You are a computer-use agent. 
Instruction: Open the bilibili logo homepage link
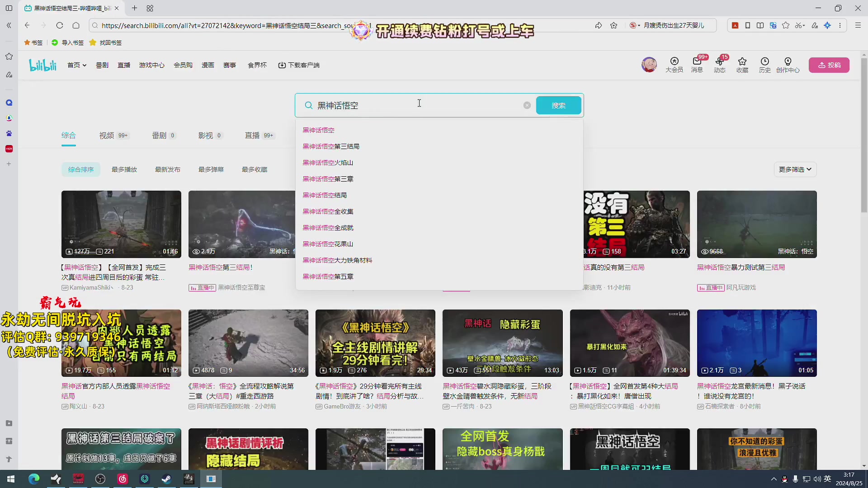click(x=43, y=65)
